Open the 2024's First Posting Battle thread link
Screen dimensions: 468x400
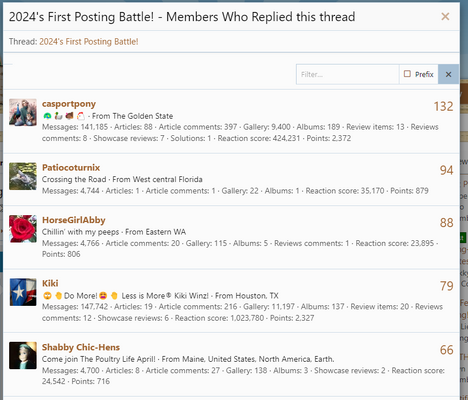89,42
